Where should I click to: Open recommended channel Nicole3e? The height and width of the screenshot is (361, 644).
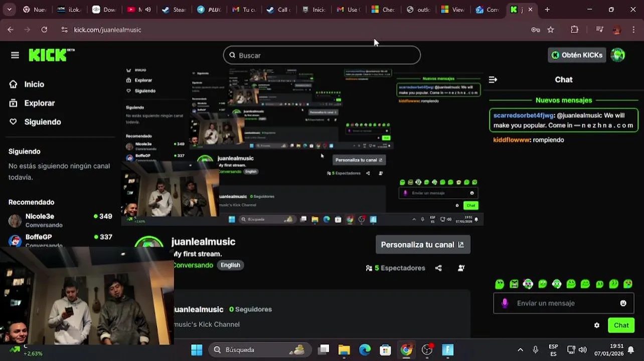point(60,220)
